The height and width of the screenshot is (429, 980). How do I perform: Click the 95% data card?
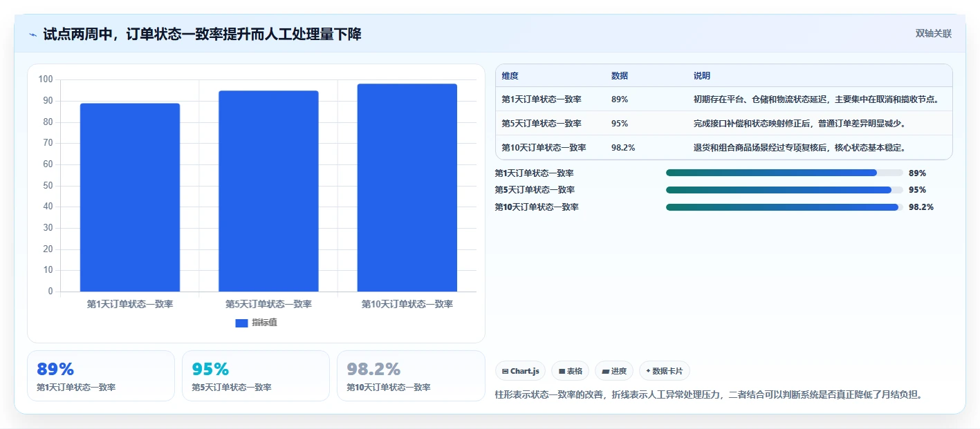[x=256, y=376]
